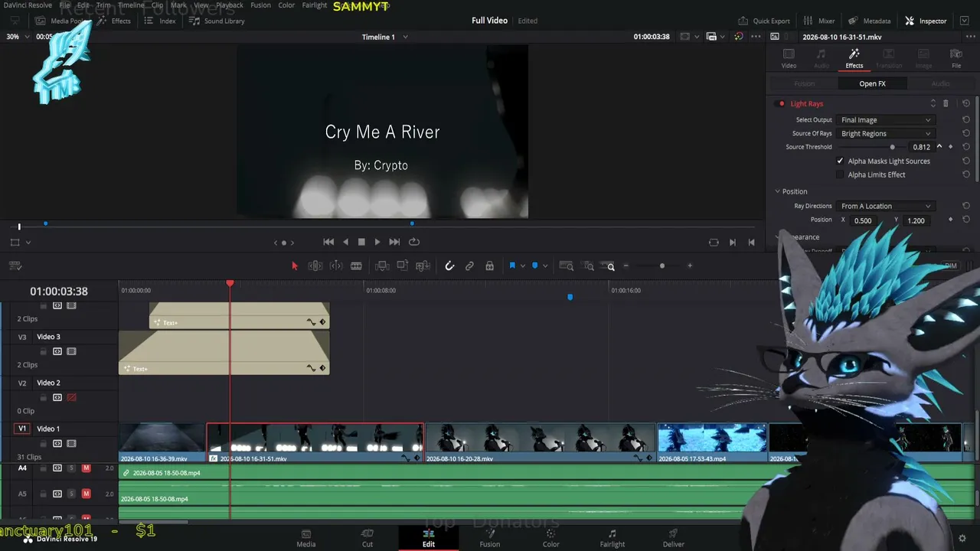Enable the disabled Video 2 track
This screenshot has width=980, height=551.
(x=71, y=398)
